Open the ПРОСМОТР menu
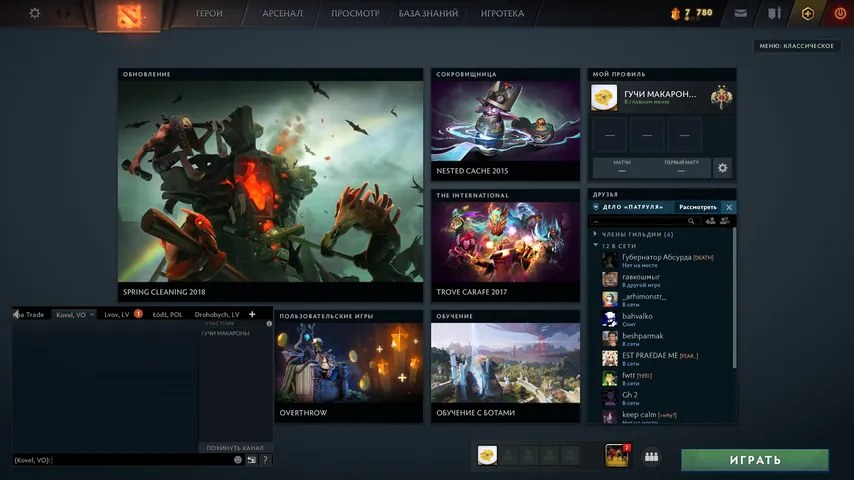The height and width of the screenshot is (480, 854). point(355,14)
